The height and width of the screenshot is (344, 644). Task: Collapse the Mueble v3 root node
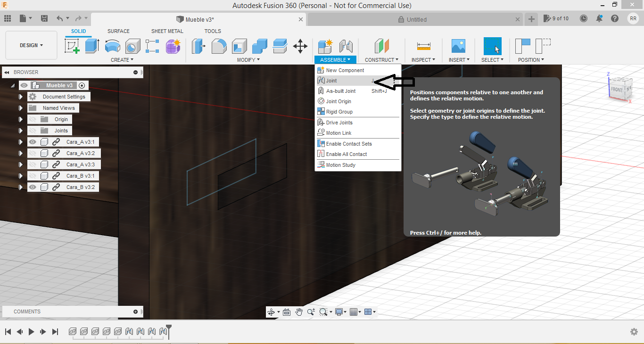[x=13, y=86]
